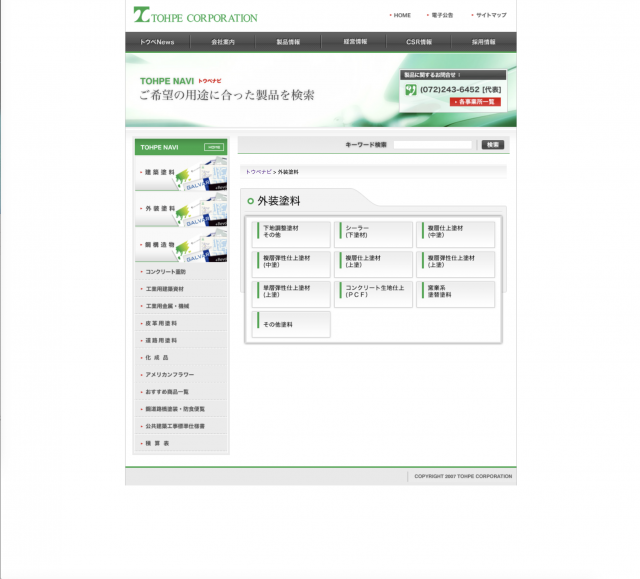
Task: Click the TOHPE CORPORATION logo
Action: 196,15
